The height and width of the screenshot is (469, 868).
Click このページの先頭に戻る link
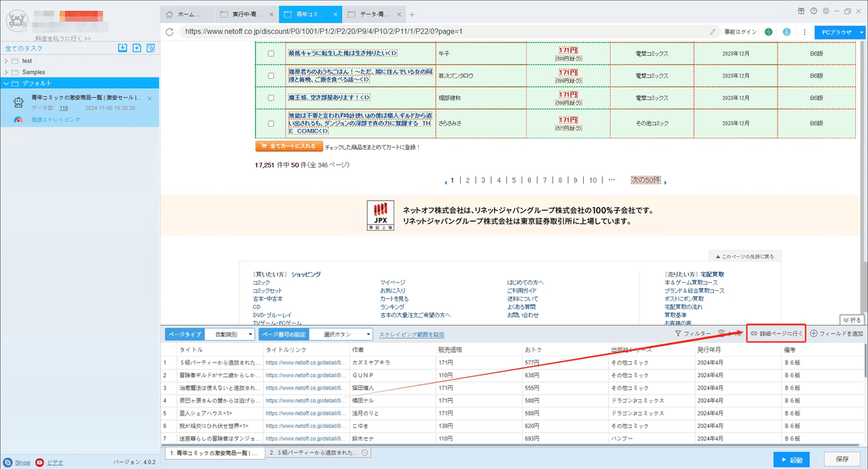[745, 256]
